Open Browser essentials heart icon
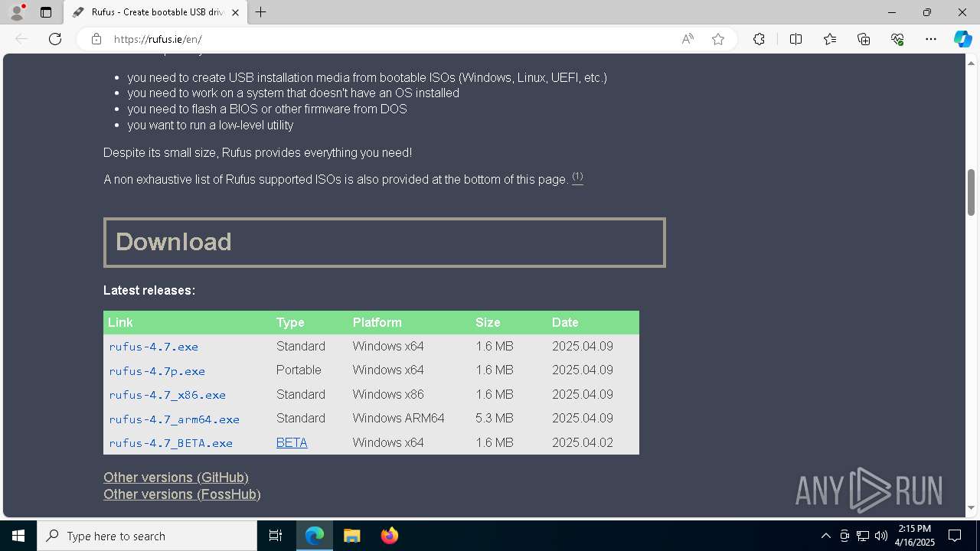This screenshot has width=980, height=551. point(897,39)
